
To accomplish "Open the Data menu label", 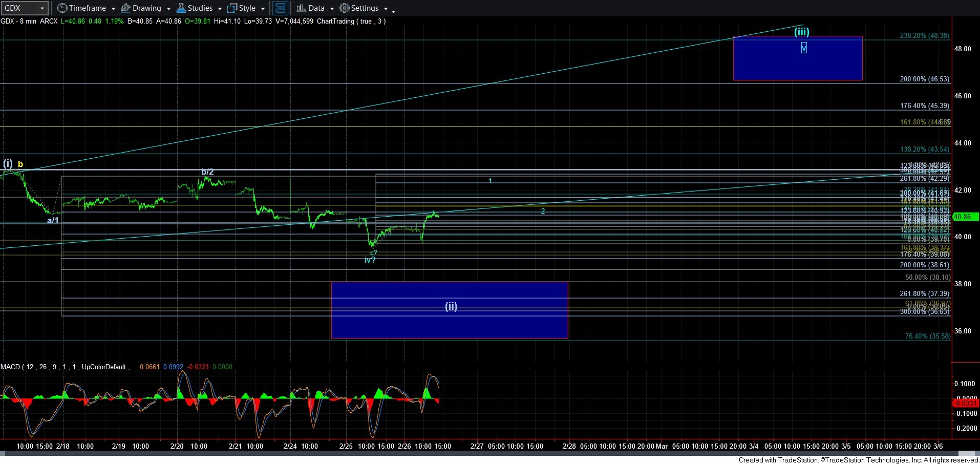I will click(x=316, y=8).
